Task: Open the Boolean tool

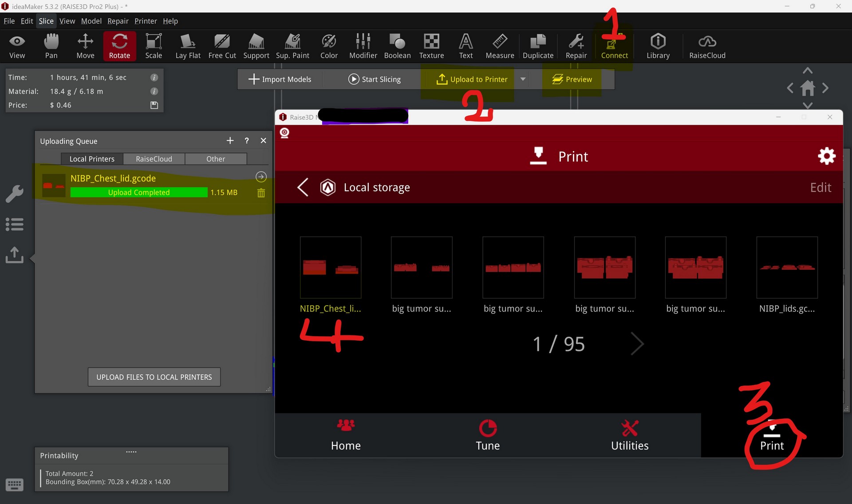Action: (x=397, y=46)
